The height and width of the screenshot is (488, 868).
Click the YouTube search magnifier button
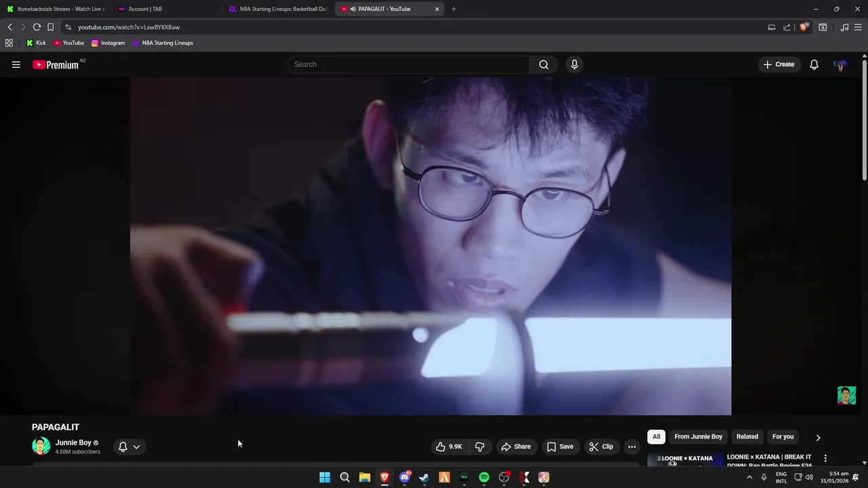point(544,64)
